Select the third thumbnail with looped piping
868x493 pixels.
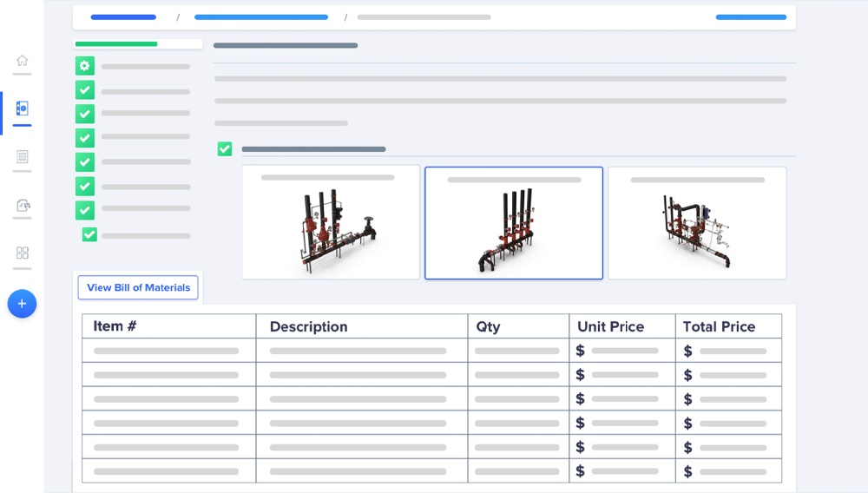pos(697,223)
